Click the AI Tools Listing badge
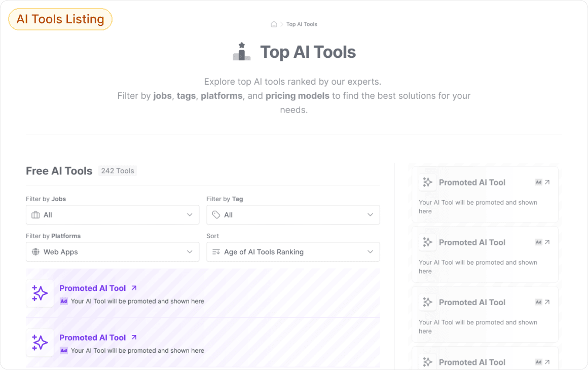The width and height of the screenshot is (588, 370). [x=60, y=19]
